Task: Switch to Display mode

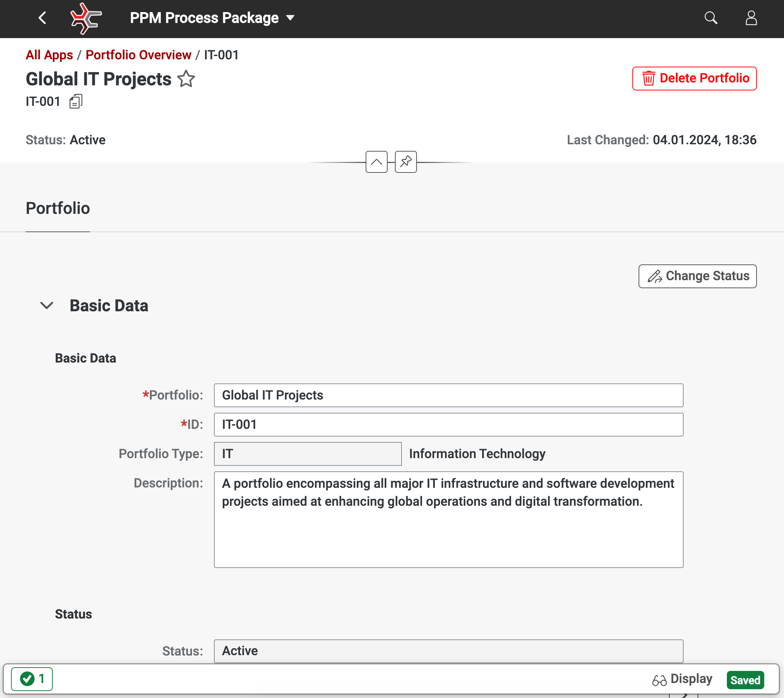Action: [683, 679]
